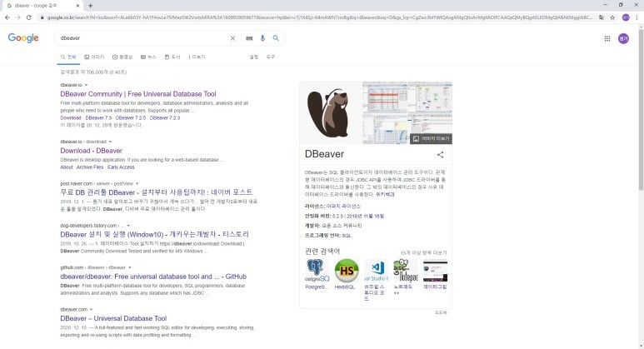Expand github.com dbeaver result arrow
This screenshot has width=644, height=349.
129,267
